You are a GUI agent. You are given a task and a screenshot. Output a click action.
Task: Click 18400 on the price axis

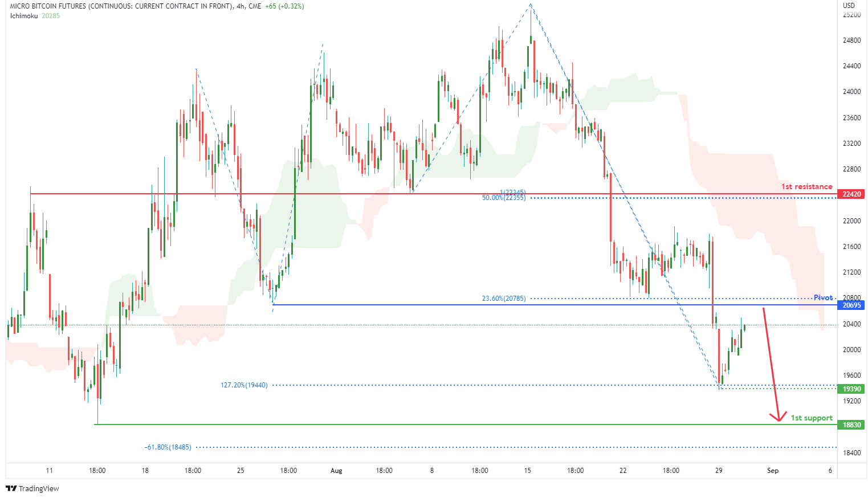[852, 453]
